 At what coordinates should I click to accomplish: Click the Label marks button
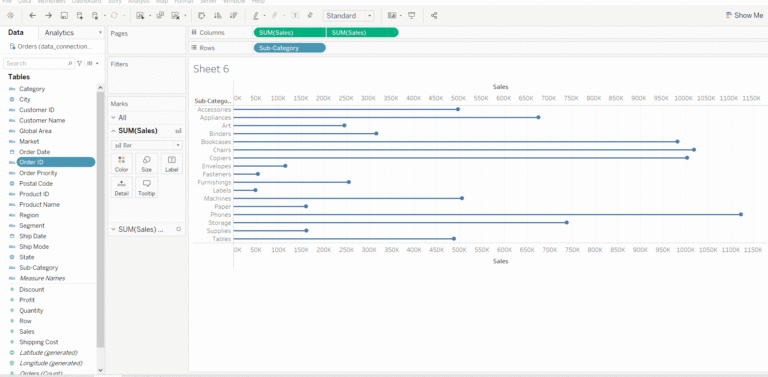coord(171,164)
